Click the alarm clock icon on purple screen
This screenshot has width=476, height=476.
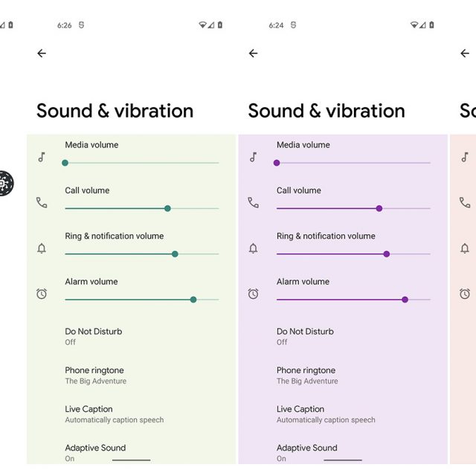(254, 294)
